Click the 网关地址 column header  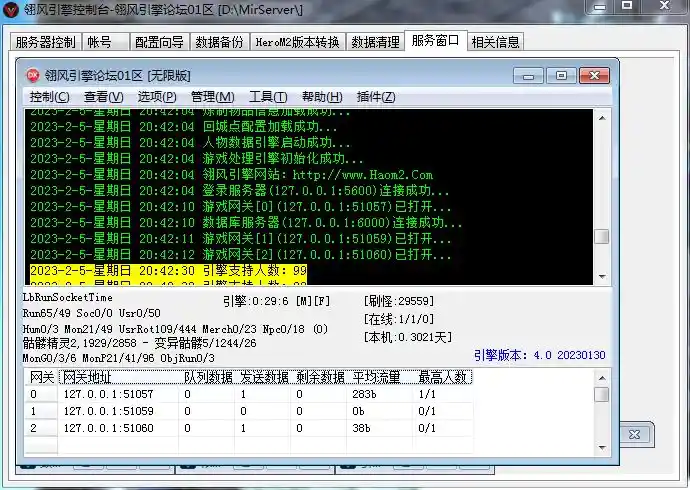point(119,377)
